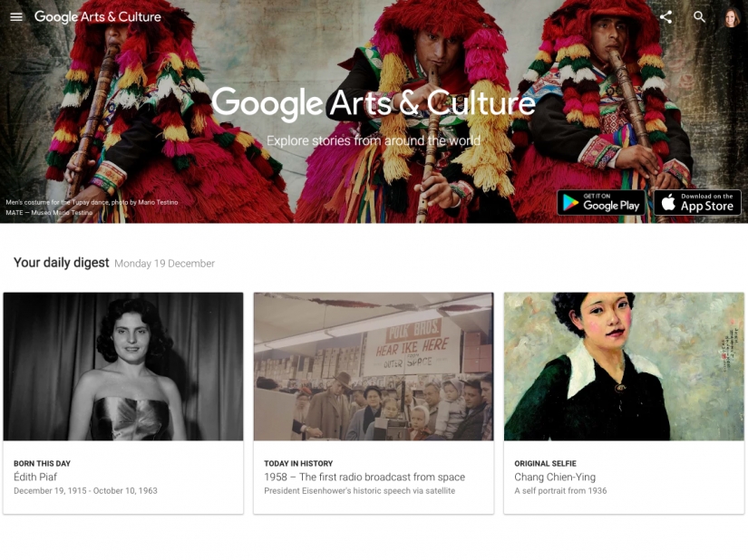748x560 pixels.
Task: Select the App Store download badge
Action: click(696, 202)
